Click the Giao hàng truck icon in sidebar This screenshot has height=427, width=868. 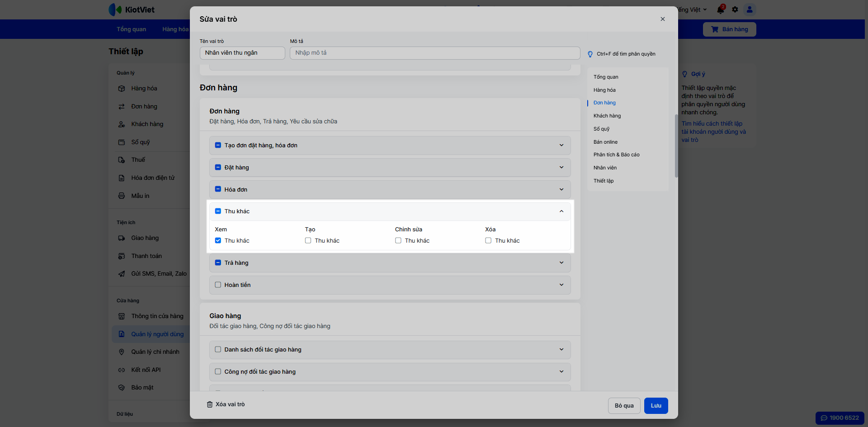[122, 238]
